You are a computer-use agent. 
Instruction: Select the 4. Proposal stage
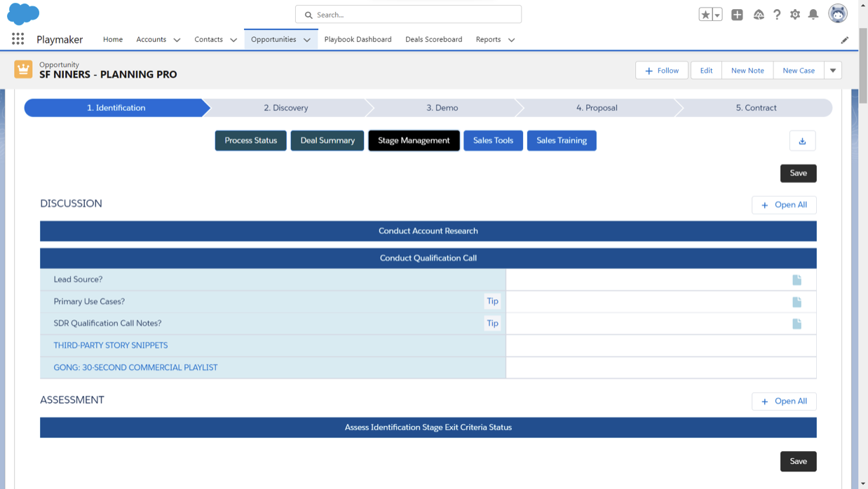coord(597,108)
